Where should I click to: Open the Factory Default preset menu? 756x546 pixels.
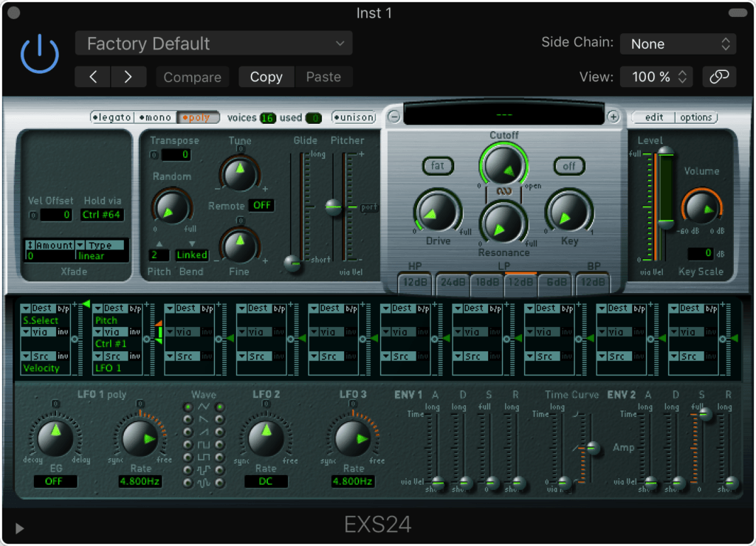pyautogui.click(x=213, y=44)
